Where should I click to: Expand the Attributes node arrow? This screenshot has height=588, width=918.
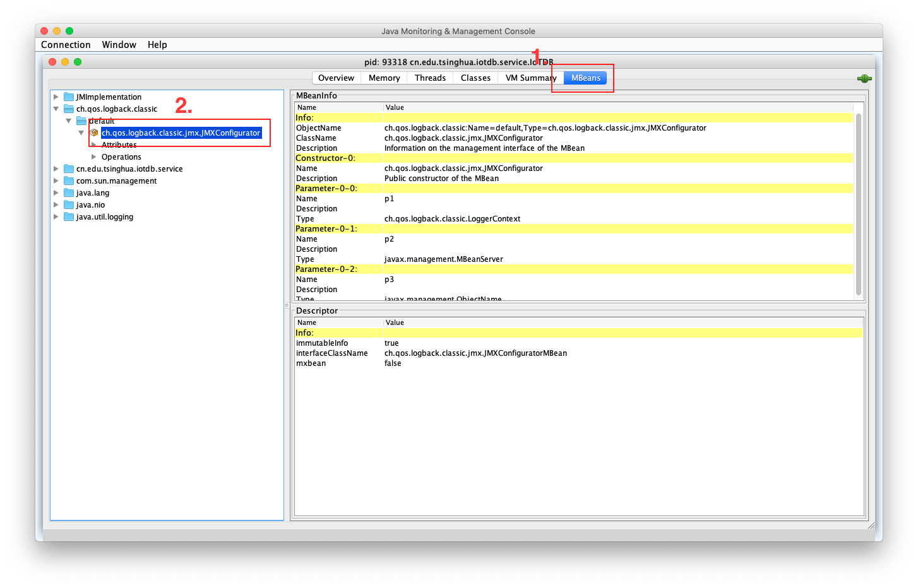coord(94,145)
